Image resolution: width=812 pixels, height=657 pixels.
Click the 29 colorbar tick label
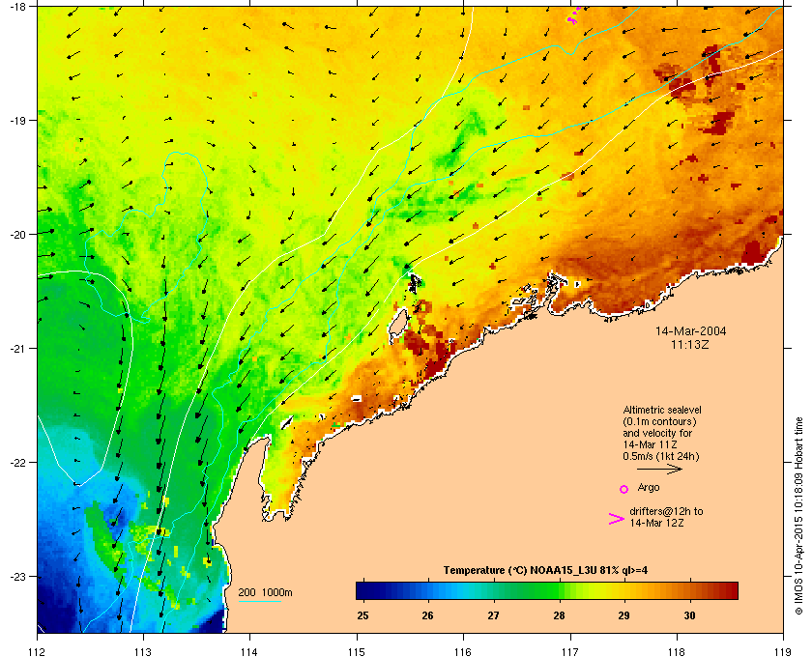[x=624, y=615]
